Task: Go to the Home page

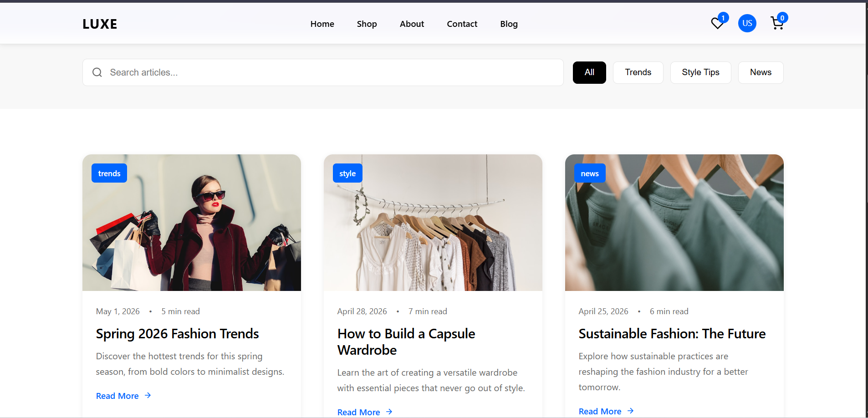Action: click(322, 24)
